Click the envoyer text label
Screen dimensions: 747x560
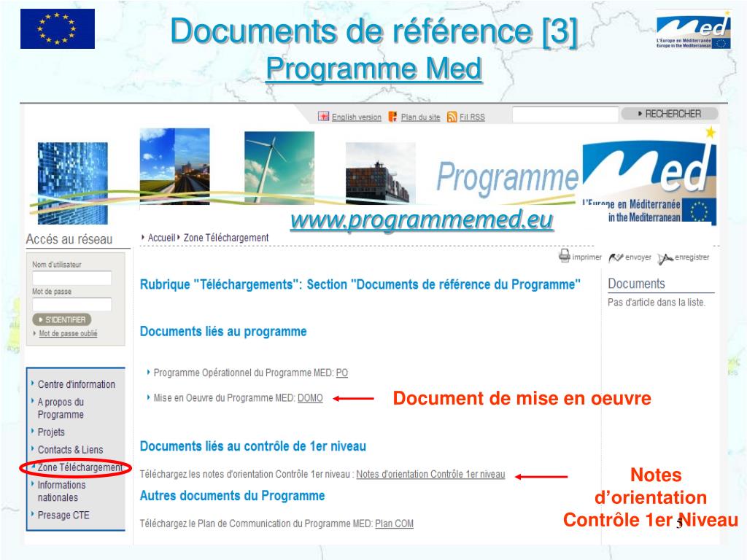(638, 257)
